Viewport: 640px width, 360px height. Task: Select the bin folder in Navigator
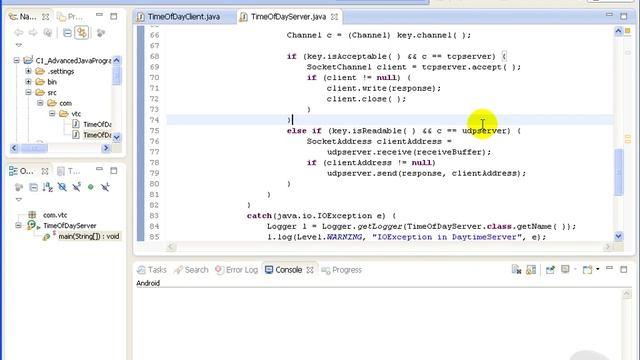point(52,82)
